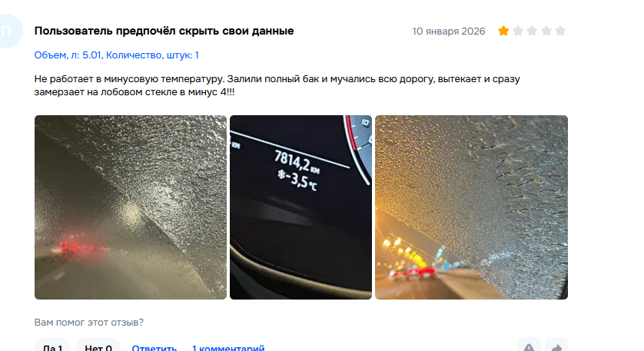Open dashboard photo showing -3,5 °C

300,207
